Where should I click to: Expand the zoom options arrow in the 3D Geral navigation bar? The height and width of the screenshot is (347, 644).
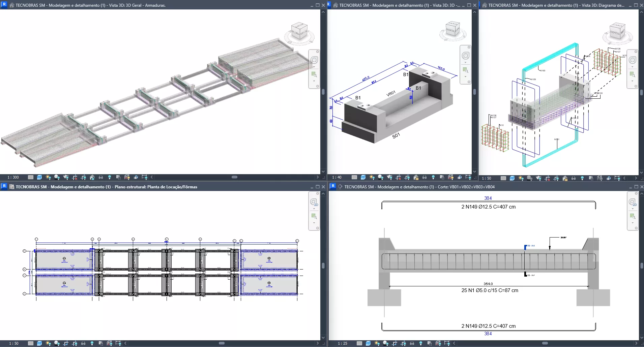(x=314, y=81)
